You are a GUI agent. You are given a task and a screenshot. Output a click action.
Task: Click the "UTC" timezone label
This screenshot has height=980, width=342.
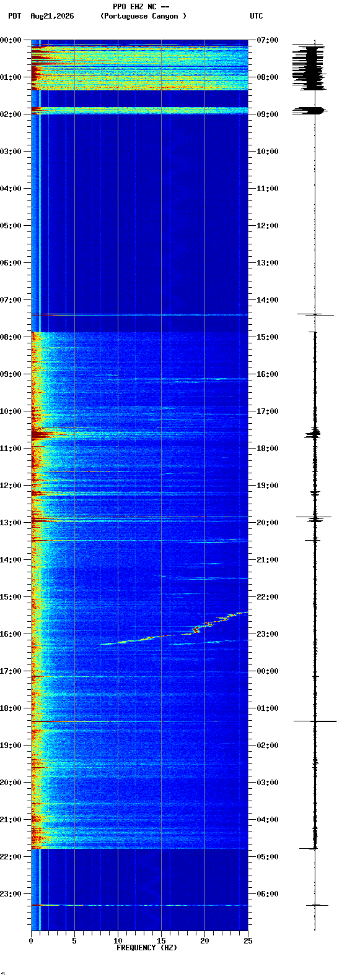[x=256, y=16]
